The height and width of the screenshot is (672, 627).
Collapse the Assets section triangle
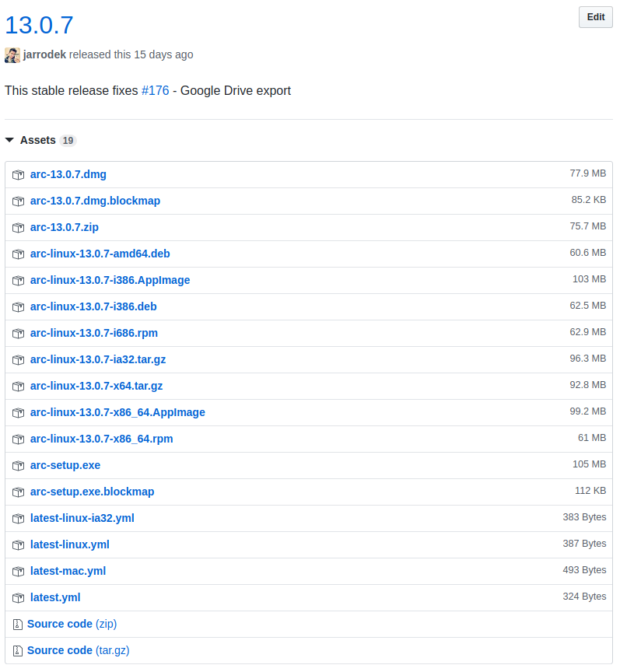coord(9,141)
